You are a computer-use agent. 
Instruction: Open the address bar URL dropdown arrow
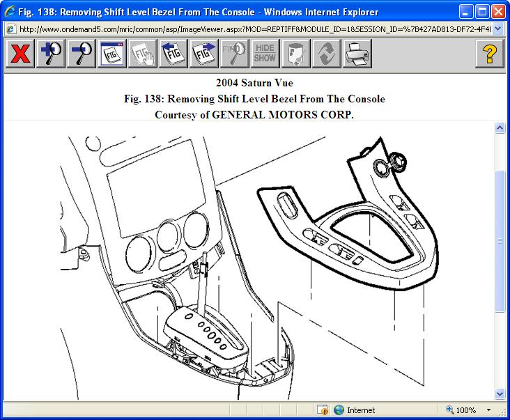(x=497, y=29)
